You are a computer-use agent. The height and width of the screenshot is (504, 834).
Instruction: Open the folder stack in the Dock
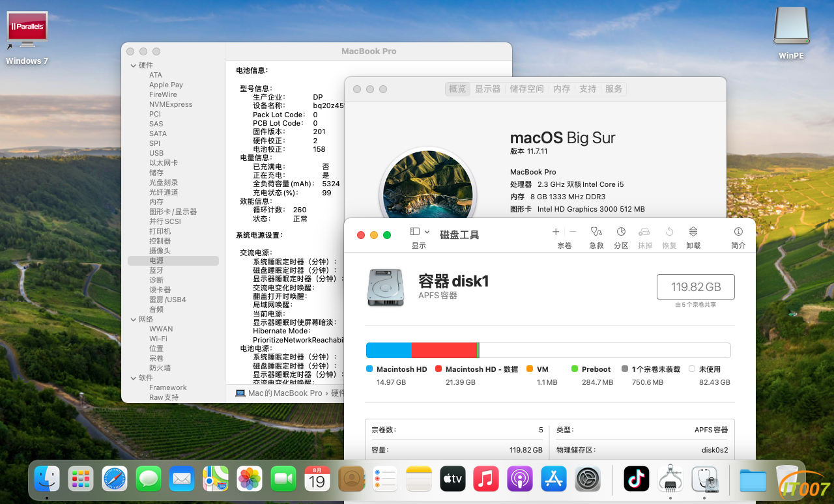click(753, 481)
